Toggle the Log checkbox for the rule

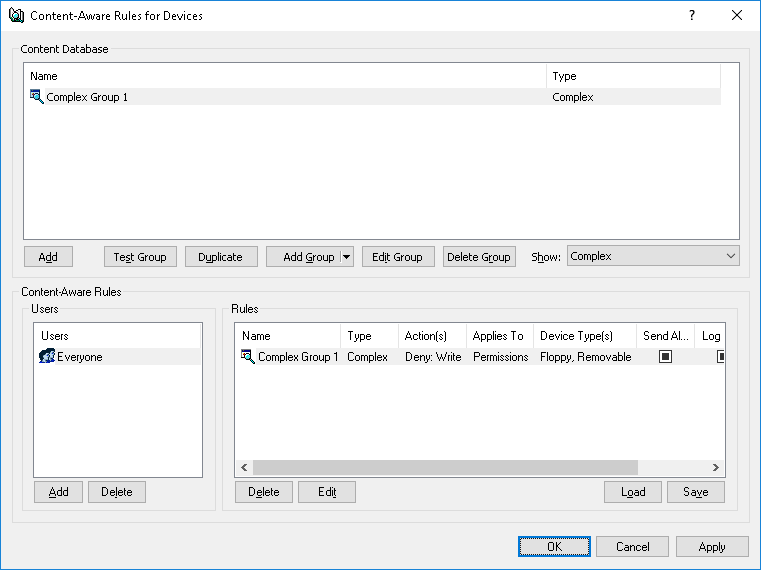point(720,357)
